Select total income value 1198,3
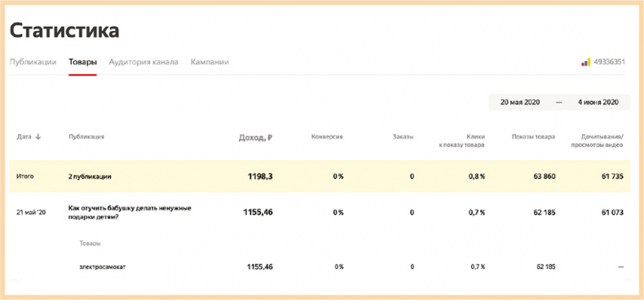This screenshot has height=300, width=644. [x=260, y=177]
